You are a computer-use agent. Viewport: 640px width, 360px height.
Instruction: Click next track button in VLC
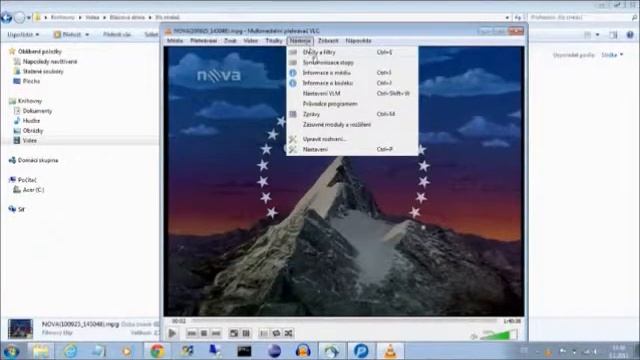[216, 333]
